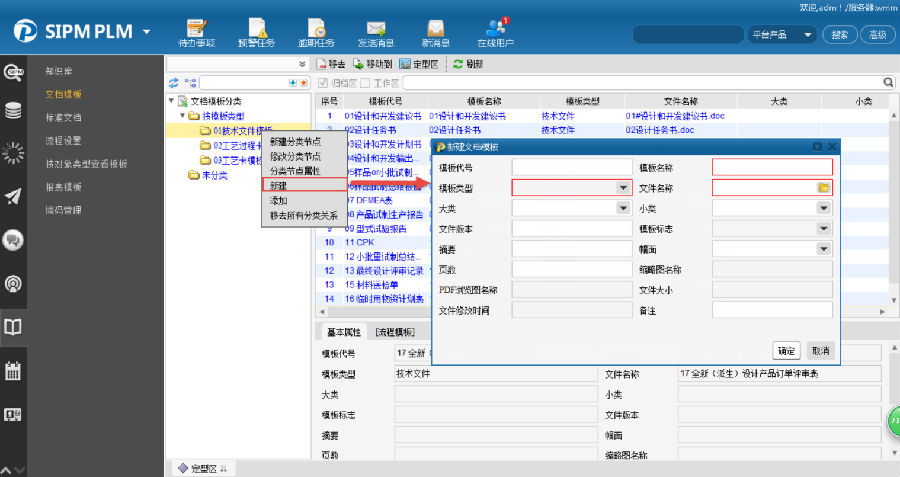
Task: Expand the 幅面 dropdown in dialog
Action: [824, 248]
